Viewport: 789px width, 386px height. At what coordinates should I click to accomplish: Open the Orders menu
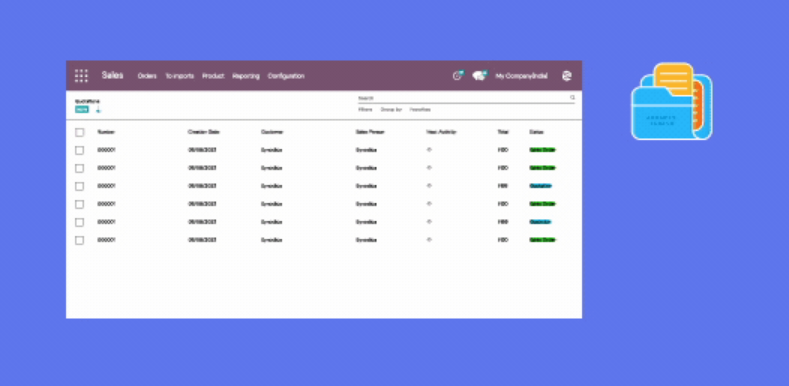click(x=147, y=76)
